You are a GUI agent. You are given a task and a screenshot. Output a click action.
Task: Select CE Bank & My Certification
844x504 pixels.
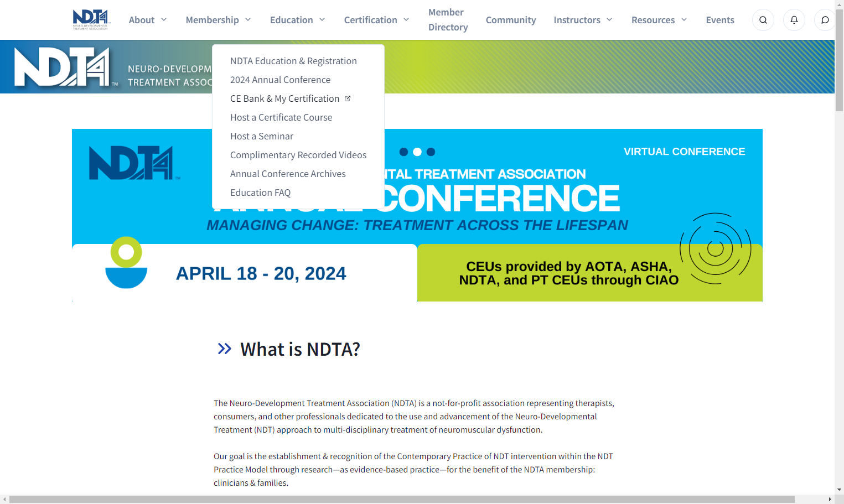click(284, 98)
